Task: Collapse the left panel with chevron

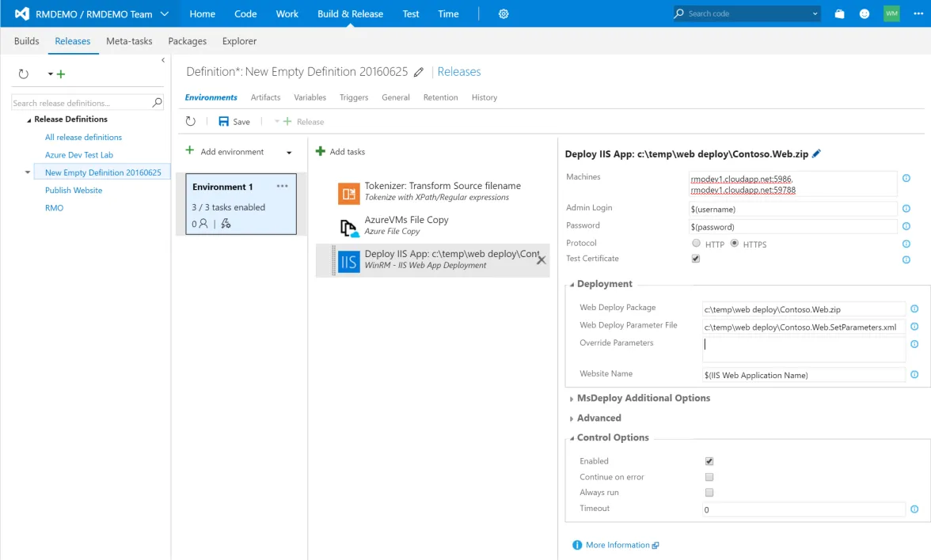Action: [163, 60]
